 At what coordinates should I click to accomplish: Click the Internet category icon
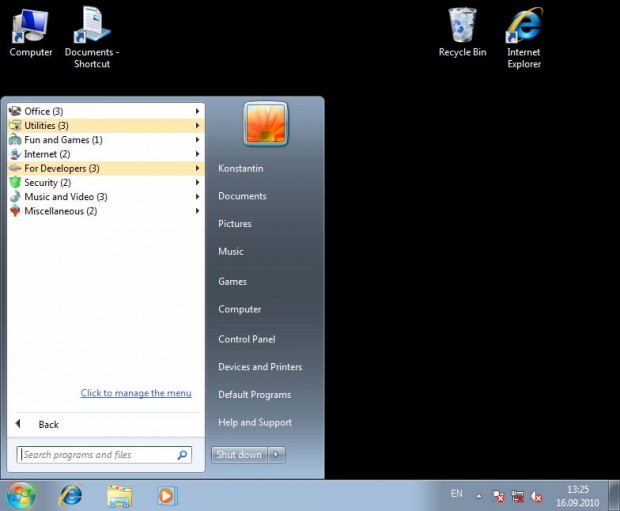pos(15,154)
